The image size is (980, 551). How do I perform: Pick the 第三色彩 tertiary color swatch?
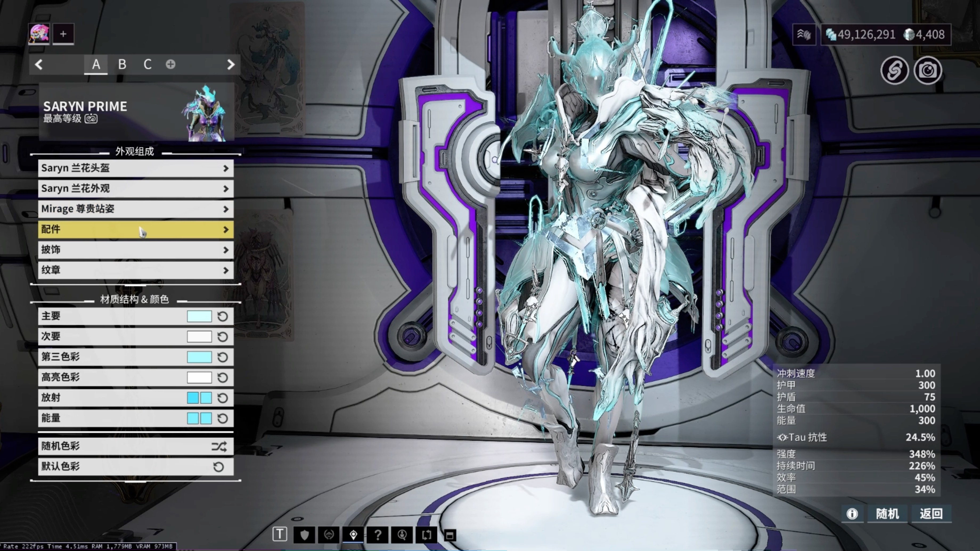tap(199, 357)
